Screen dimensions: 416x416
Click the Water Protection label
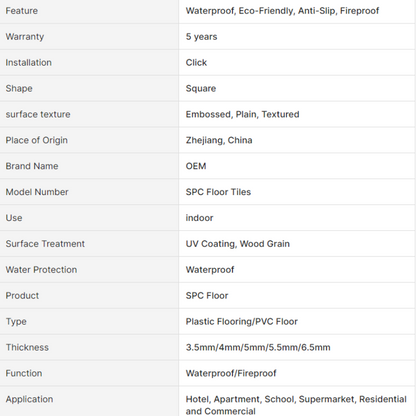point(41,270)
